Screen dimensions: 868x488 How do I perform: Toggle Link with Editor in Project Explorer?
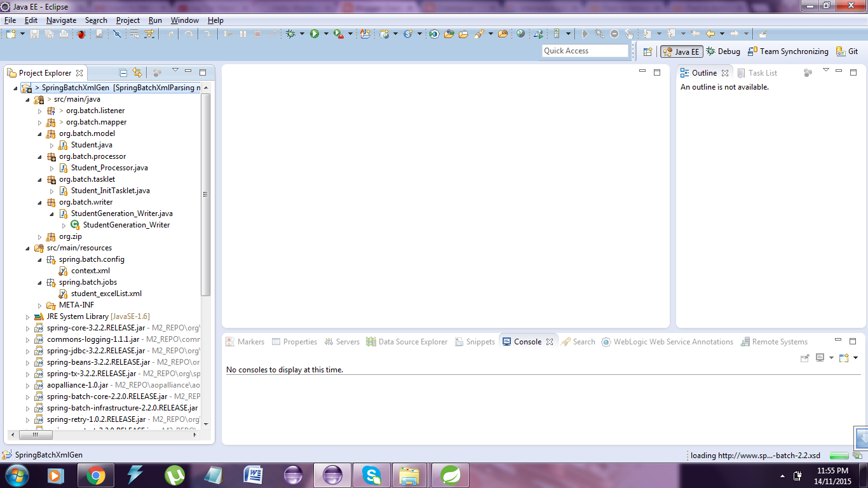click(137, 72)
